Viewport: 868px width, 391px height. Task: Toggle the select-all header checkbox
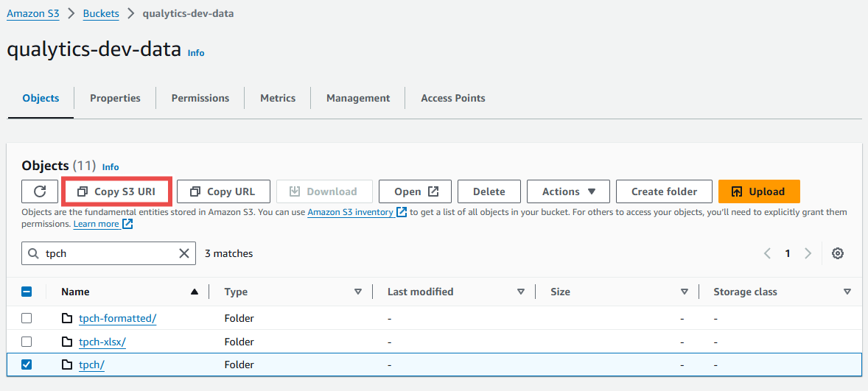coord(27,292)
